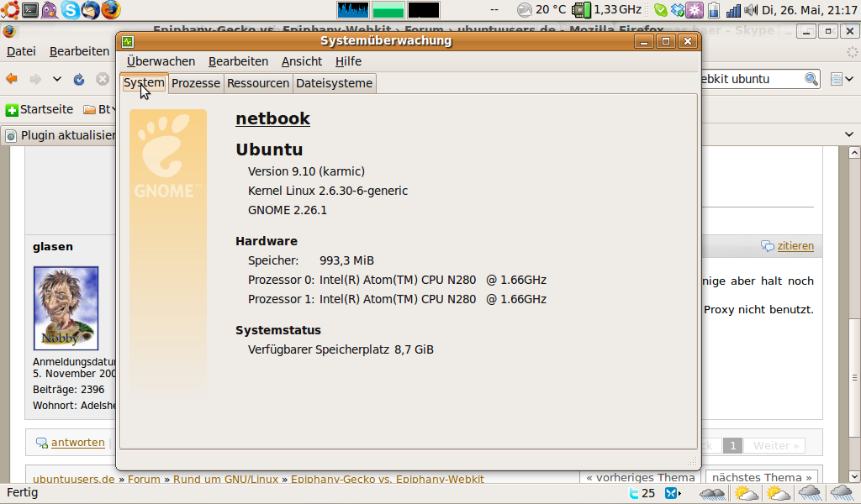
Task: Click the netbook hostname heading
Action: pos(273,118)
